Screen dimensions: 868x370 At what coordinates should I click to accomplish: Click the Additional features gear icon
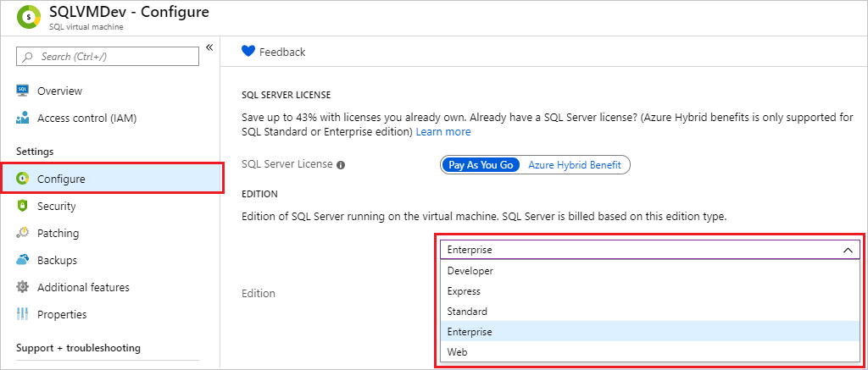coord(23,287)
